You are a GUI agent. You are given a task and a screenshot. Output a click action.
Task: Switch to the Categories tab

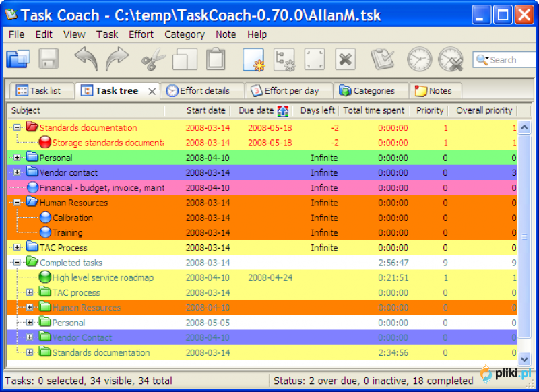(x=371, y=91)
